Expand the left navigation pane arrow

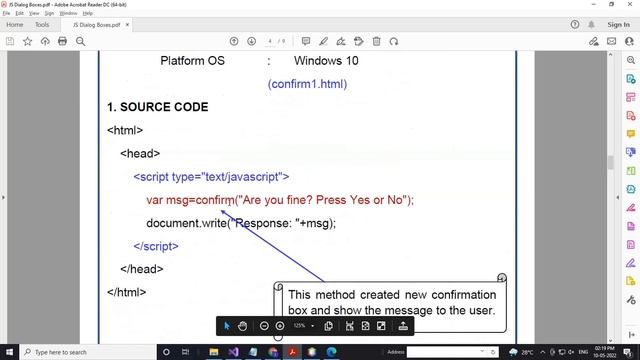3,198
